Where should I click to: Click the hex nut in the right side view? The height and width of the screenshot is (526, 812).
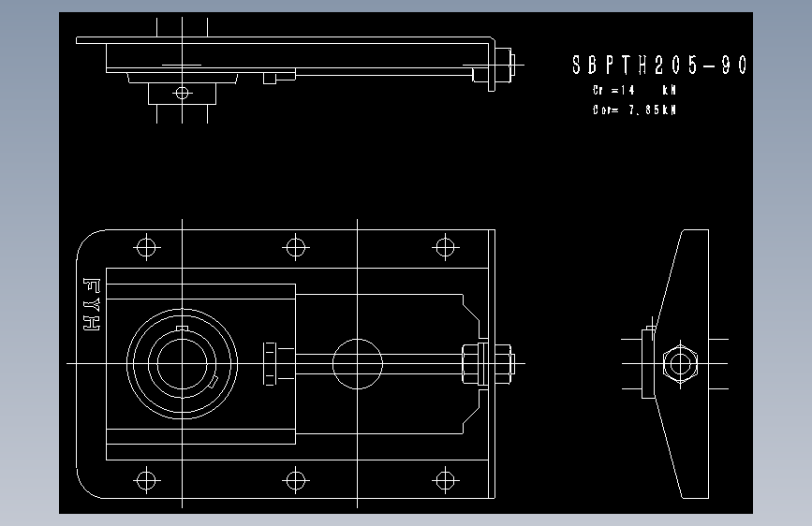click(680, 363)
